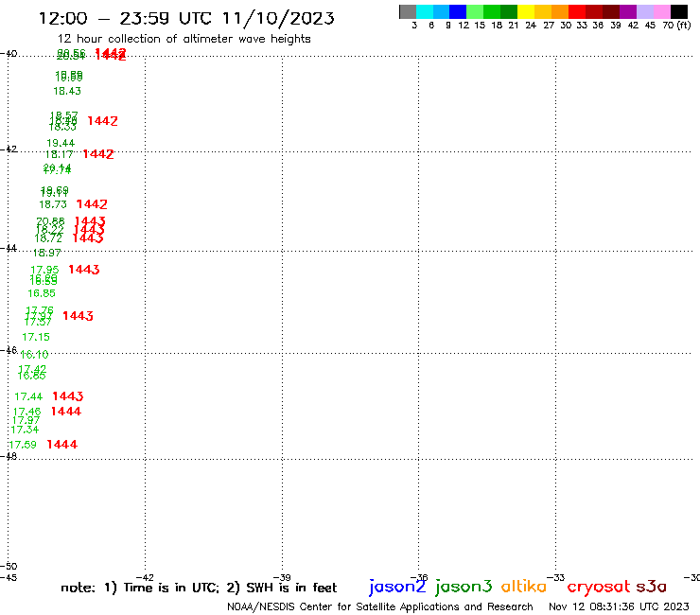Image resolution: width=700 pixels, height=615 pixels.
Task: Click the wave height value 17.59
Action: [x=23, y=445]
